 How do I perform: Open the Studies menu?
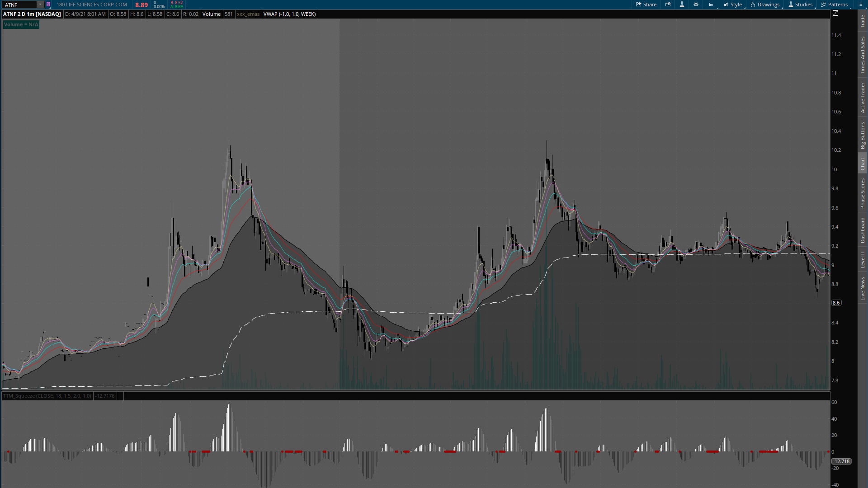pos(800,5)
